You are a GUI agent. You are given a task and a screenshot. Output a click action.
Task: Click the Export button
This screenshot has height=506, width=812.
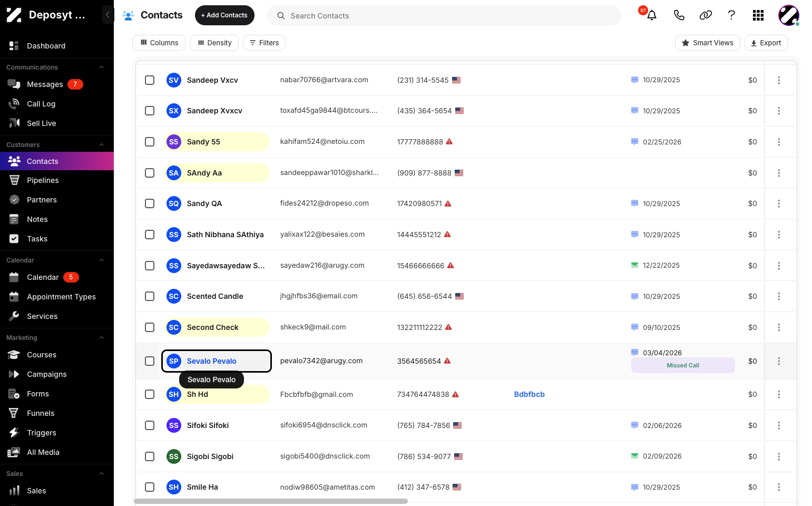766,43
